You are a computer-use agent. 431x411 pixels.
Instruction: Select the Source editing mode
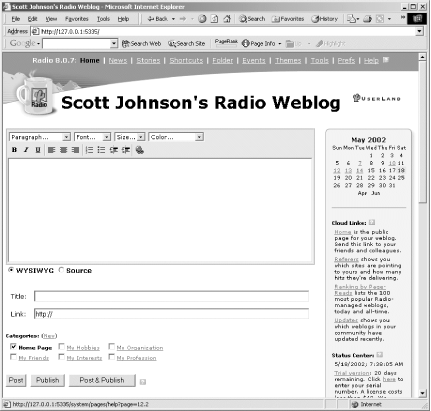point(61,270)
